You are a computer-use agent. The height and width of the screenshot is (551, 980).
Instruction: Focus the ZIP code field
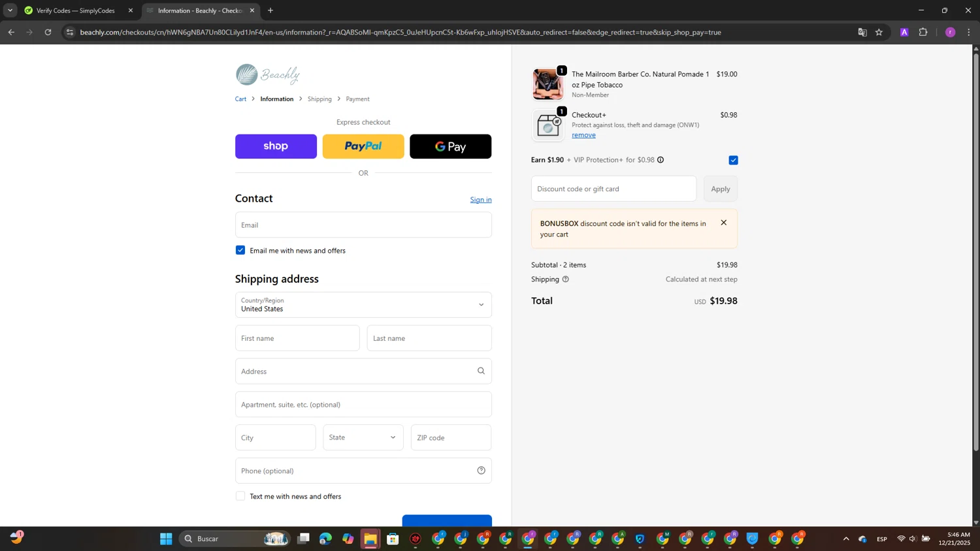[451, 437]
